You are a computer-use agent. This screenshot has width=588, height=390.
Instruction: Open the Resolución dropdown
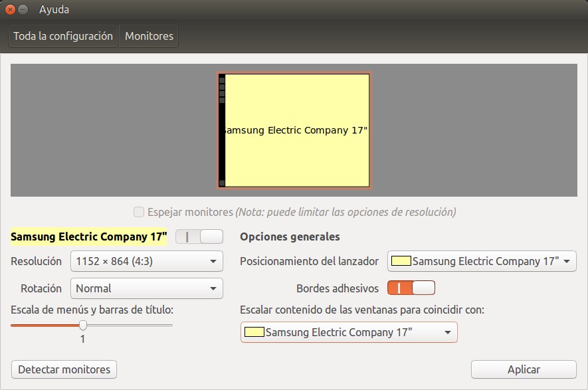click(146, 262)
